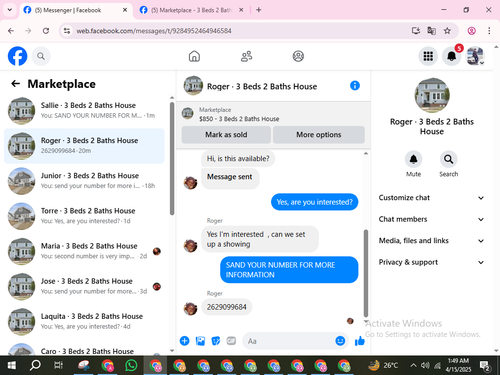Image resolution: width=500 pixels, height=375 pixels.
Task: Open the Facebook logo home link
Action: coord(17,56)
